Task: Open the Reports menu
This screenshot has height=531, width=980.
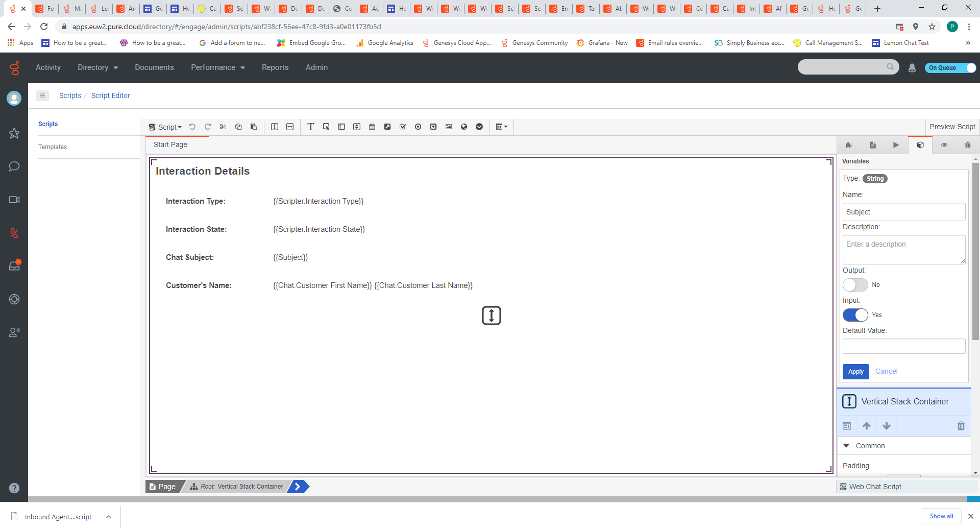Action: pos(275,67)
